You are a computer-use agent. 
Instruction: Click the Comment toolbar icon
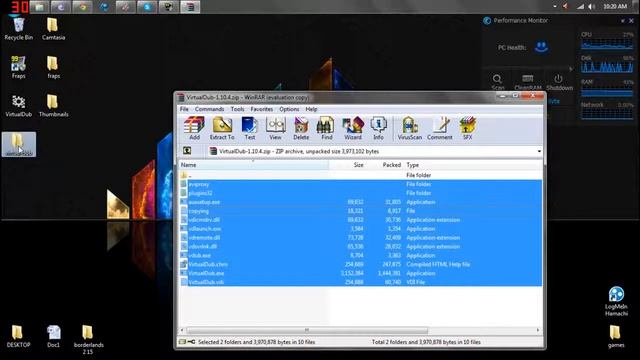coord(440,128)
